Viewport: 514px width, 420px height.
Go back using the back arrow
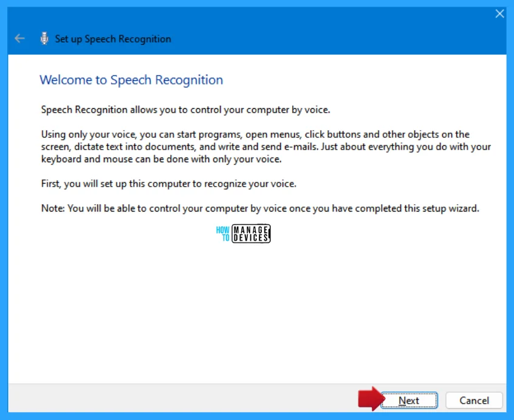point(19,38)
